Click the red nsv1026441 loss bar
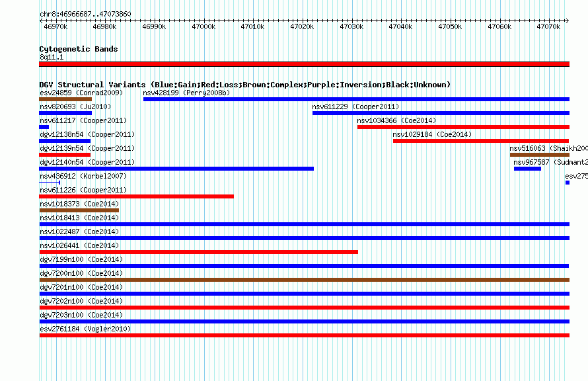The width and height of the screenshot is (588, 381). tap(198, 252)
